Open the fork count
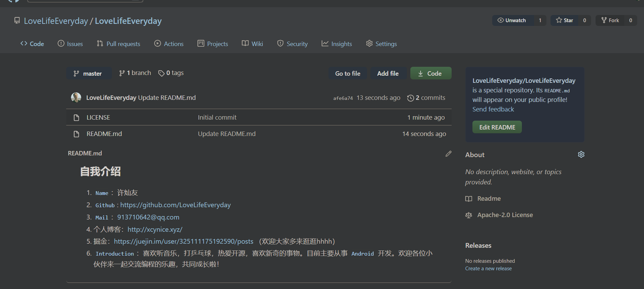Viewport: 644px width, 289px height. [x=631, y=20]
